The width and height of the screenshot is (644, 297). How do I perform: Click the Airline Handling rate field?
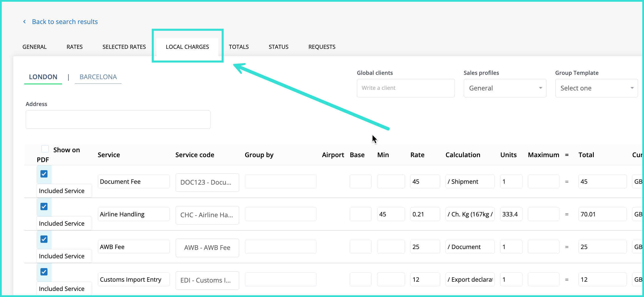pyautogui.click(x=425, y=214)
